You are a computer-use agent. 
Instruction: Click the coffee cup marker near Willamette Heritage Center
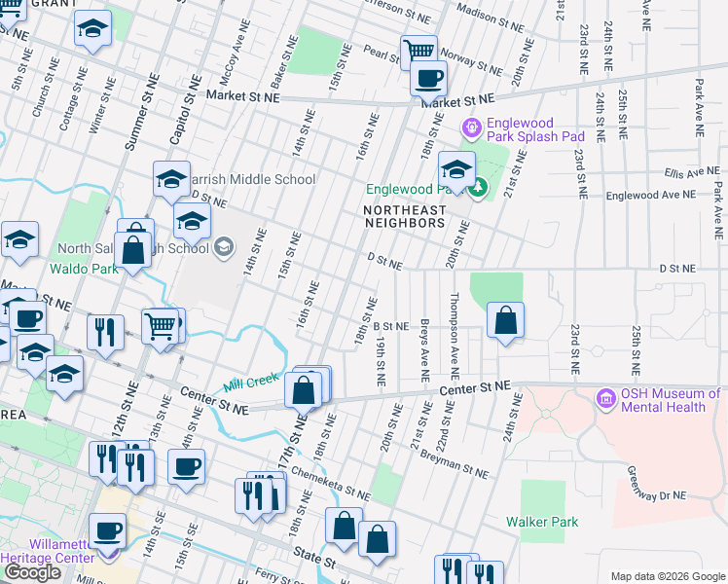click(x=107, y=532)
